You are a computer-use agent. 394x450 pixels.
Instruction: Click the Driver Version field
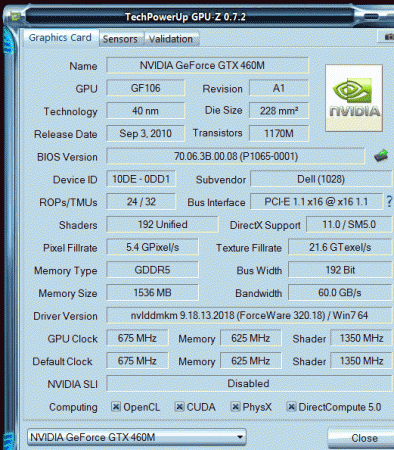(x=249, y=315)
